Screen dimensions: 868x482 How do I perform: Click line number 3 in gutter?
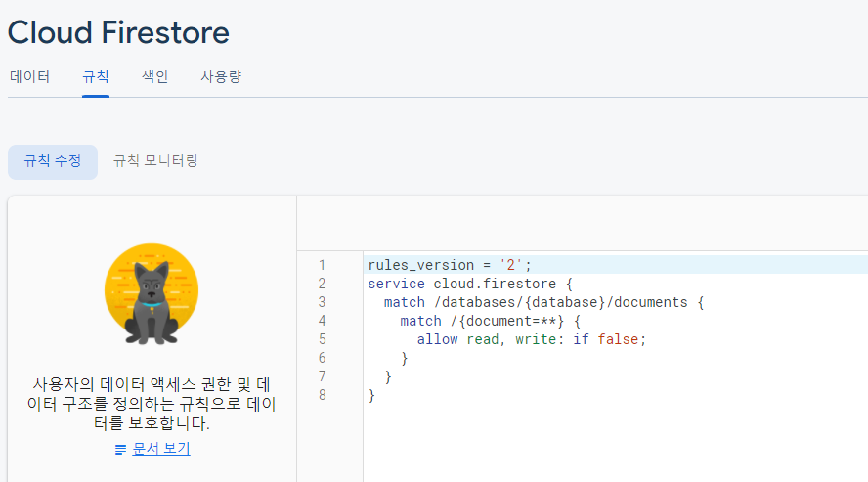pos(322,303)
